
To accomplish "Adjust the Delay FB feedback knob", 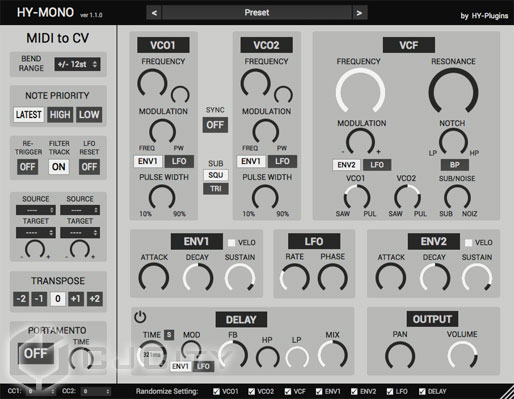I will coord(233,355).
